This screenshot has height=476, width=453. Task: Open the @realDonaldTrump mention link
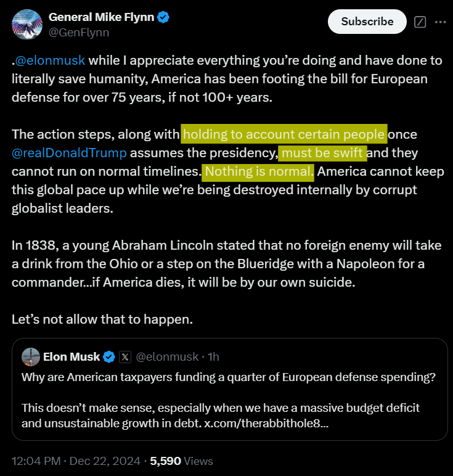click(x=69, y=152)
